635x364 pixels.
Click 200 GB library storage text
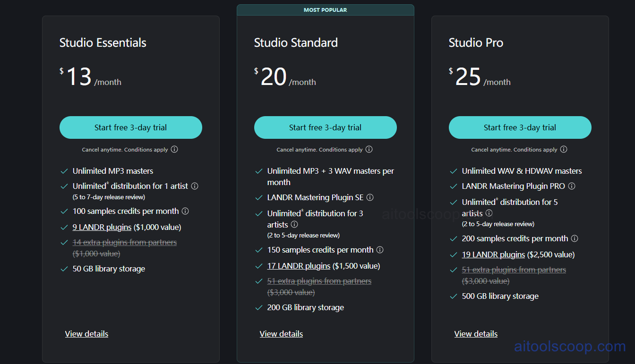click(306, 307)
